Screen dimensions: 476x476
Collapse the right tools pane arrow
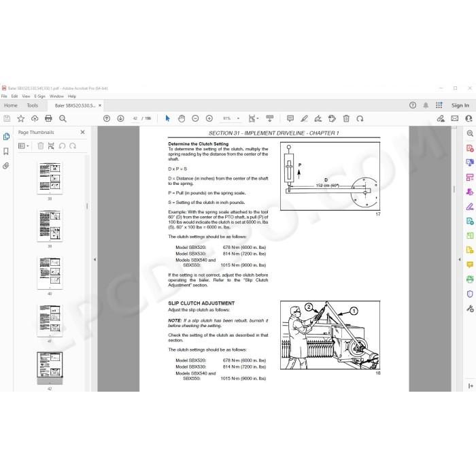coord(460,260)
